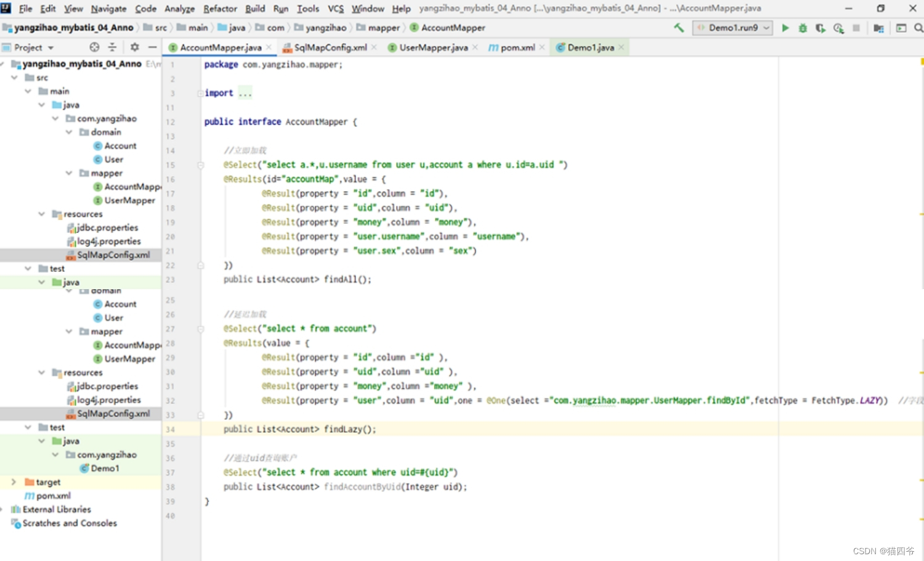
Task: Click the Search Everywhere magnifier icon
Action: pos(918,28)
